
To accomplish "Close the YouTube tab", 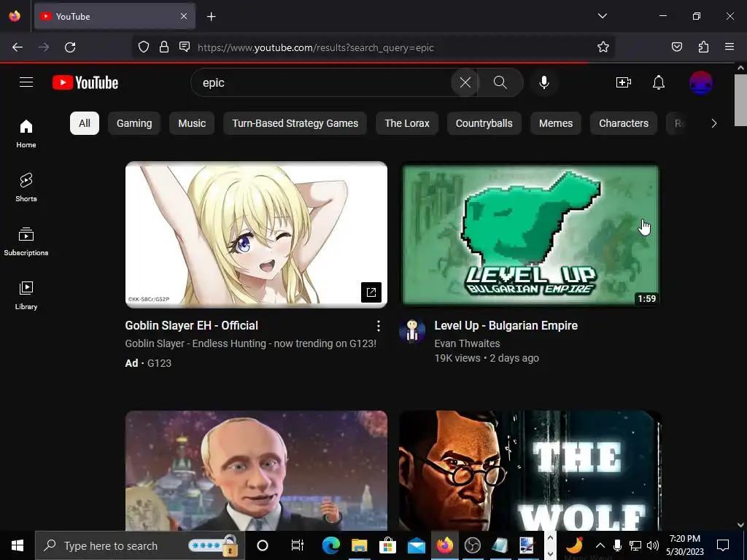I will tap(184, 16).
